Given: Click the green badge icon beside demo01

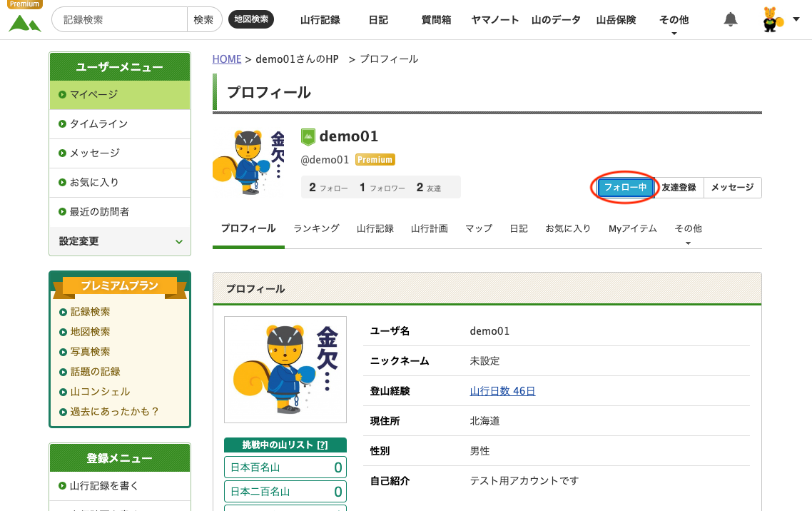Looking at the screenshot, I should [308, 137].
